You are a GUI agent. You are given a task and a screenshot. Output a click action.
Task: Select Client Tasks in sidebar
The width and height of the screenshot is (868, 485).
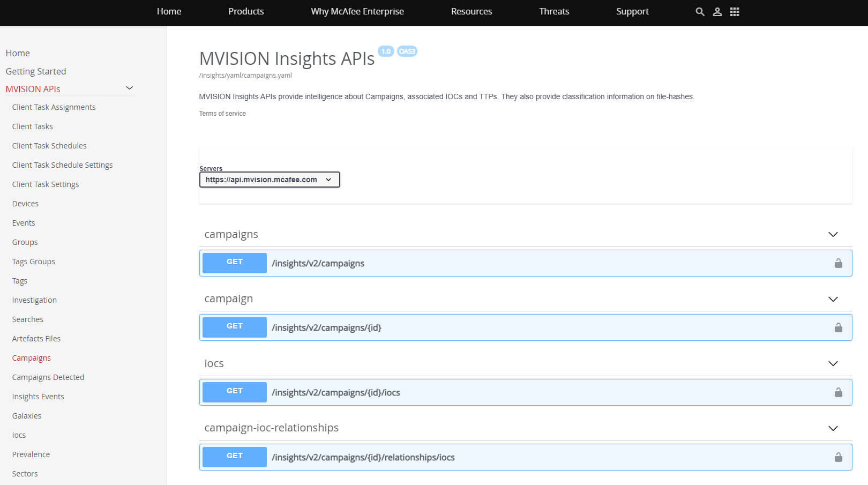click(x=32, y=126)
